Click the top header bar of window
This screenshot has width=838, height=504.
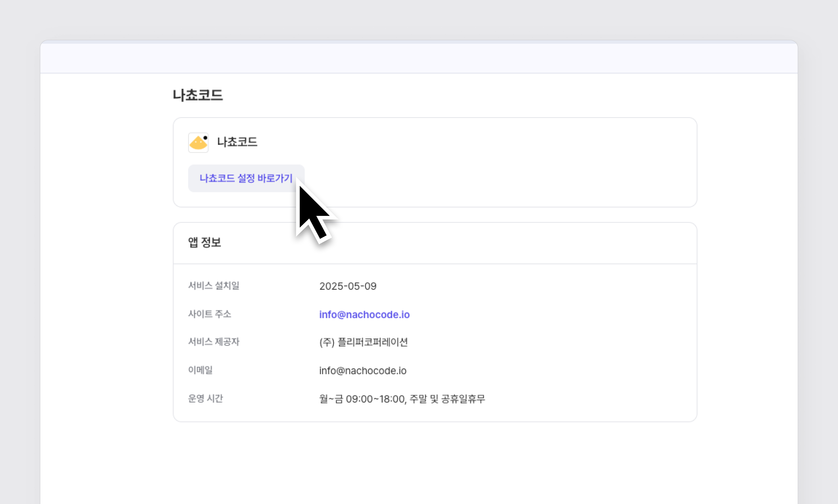tap(419, 58)
